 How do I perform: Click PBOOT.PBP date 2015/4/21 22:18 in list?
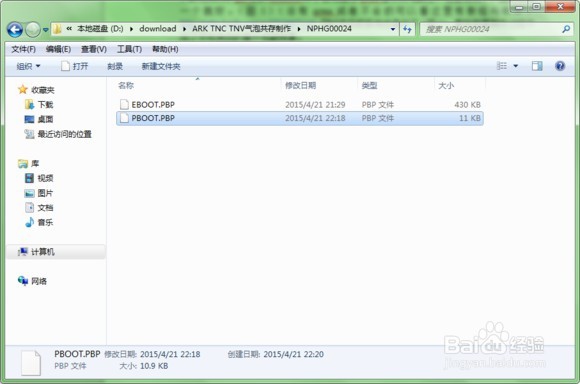point(315,118)
